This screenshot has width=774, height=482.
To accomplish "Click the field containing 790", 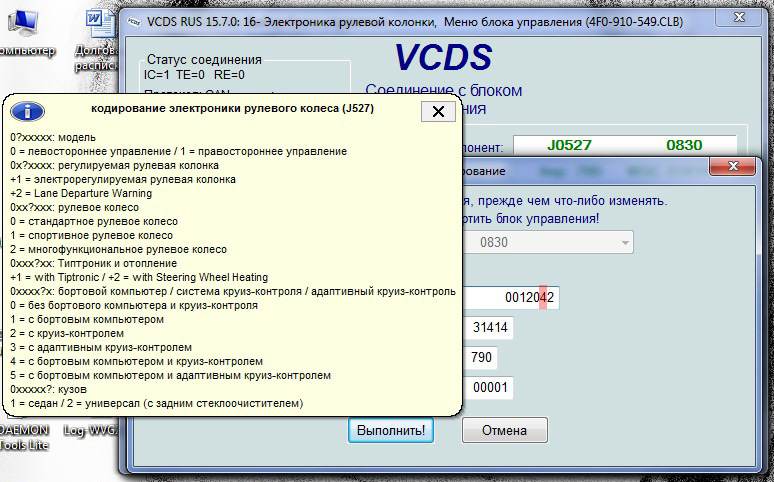I will click(480, 357).
